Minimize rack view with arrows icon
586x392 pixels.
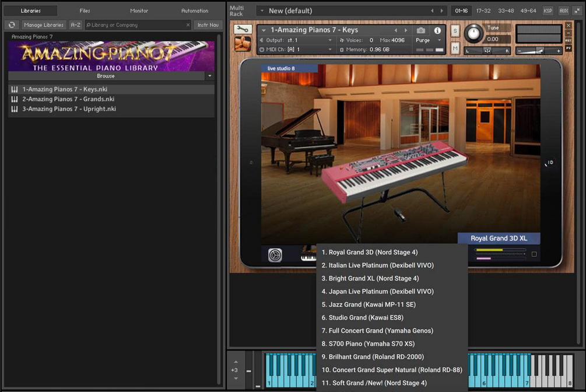point(577,11)
